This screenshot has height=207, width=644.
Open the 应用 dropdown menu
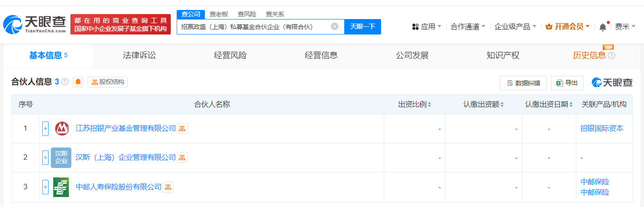pyautogui.click(x=427, y=27)
